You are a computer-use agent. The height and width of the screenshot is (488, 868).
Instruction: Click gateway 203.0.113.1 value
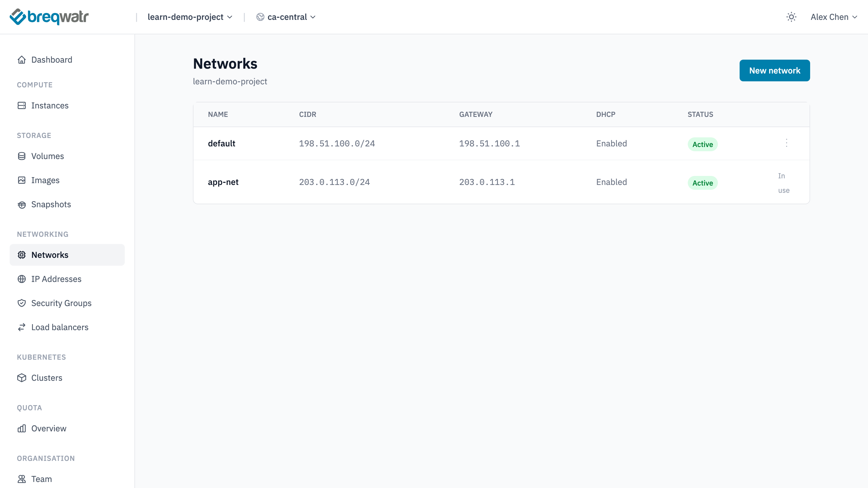pyautogui.click(x=487, y=182)
